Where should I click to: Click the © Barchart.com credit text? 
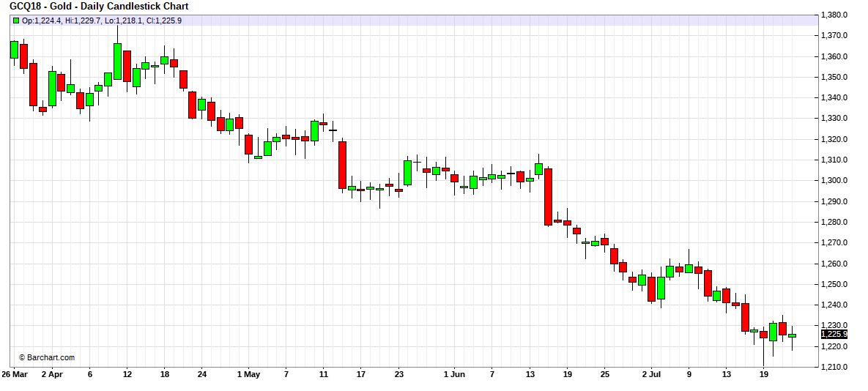point(46,358)
